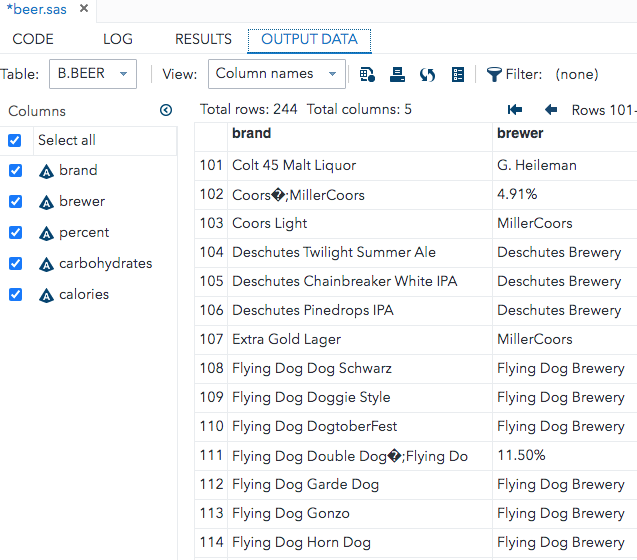Switch to the CODE tab

click(x=33, y=39)
